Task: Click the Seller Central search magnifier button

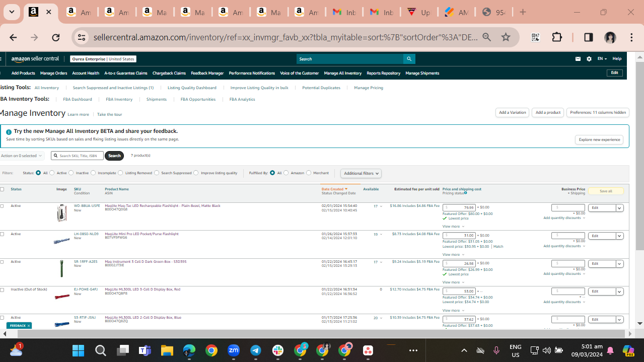Action: coord(409,59)
